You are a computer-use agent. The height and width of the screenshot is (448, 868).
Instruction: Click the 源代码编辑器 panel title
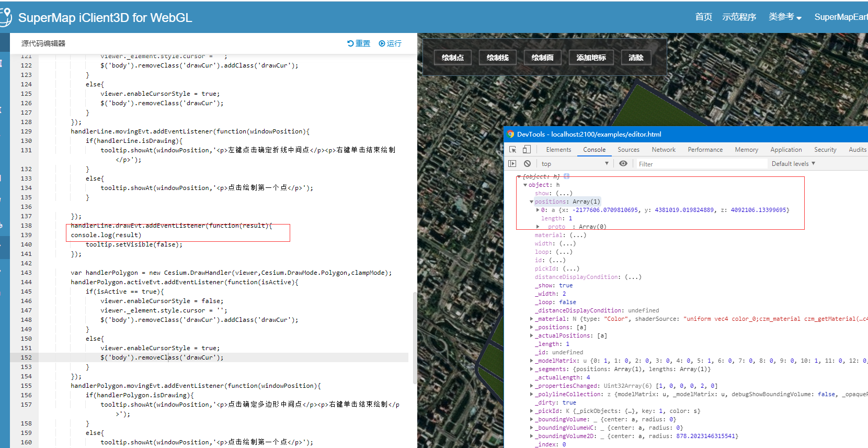tap(43, 43)
